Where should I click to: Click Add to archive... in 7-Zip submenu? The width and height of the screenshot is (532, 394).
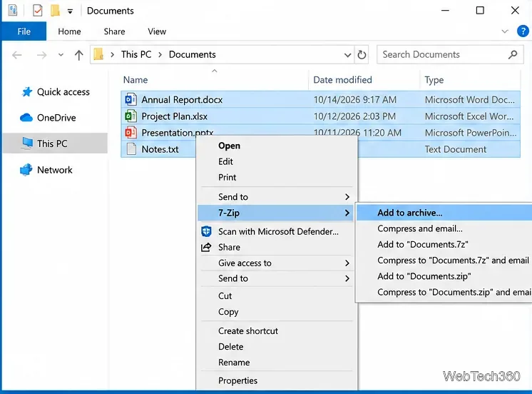pos(444,213)
